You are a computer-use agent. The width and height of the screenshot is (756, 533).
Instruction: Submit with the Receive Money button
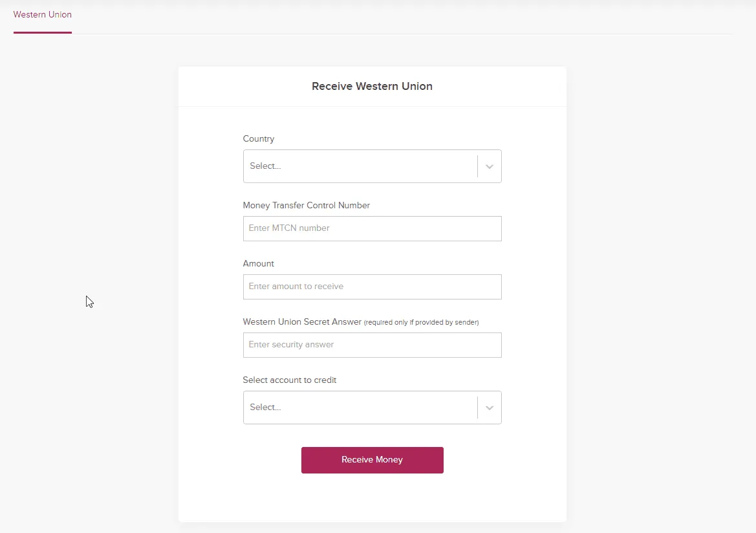(373, 460)
